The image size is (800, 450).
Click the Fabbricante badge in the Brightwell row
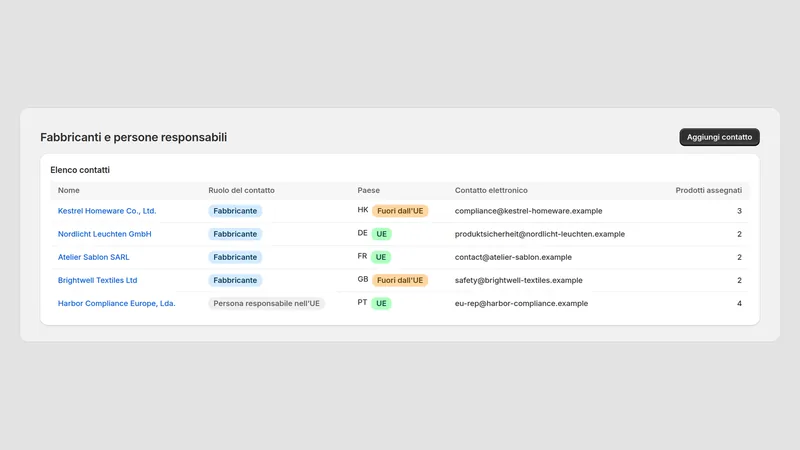[235, 280]
